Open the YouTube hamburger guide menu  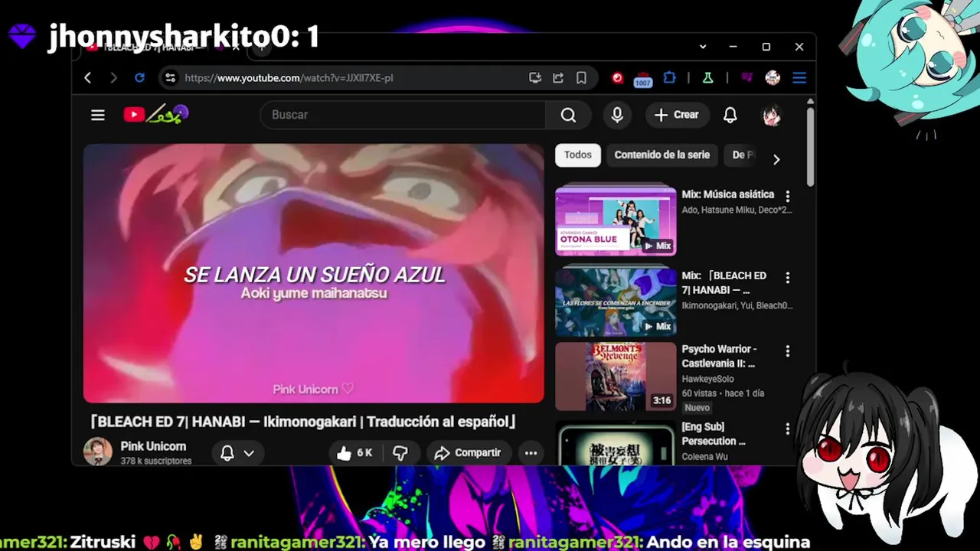(98, 115)
